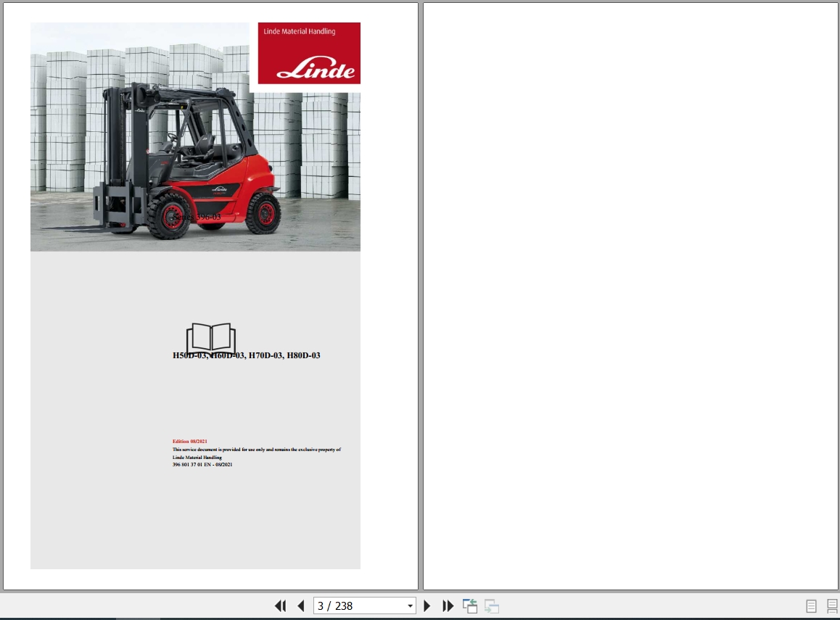840x620 pixels.
Task: Click the previous view navigation icon
Action: (x=470, y=605)
